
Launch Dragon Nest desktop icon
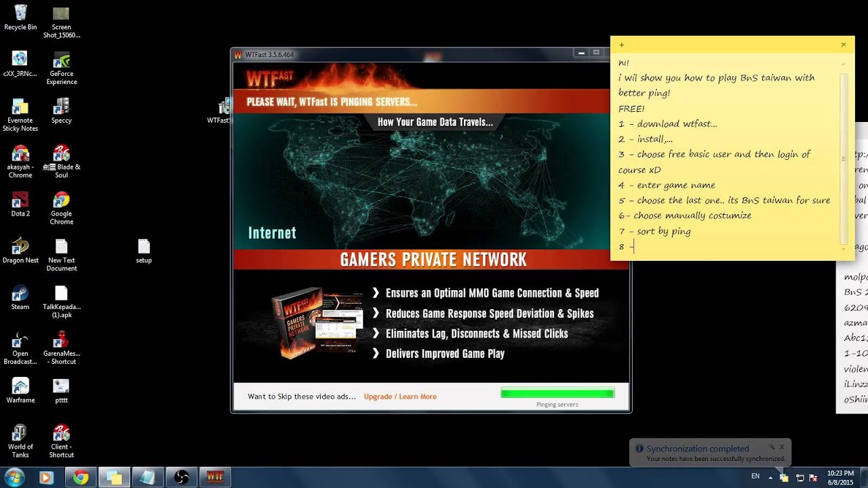(20, 251)
